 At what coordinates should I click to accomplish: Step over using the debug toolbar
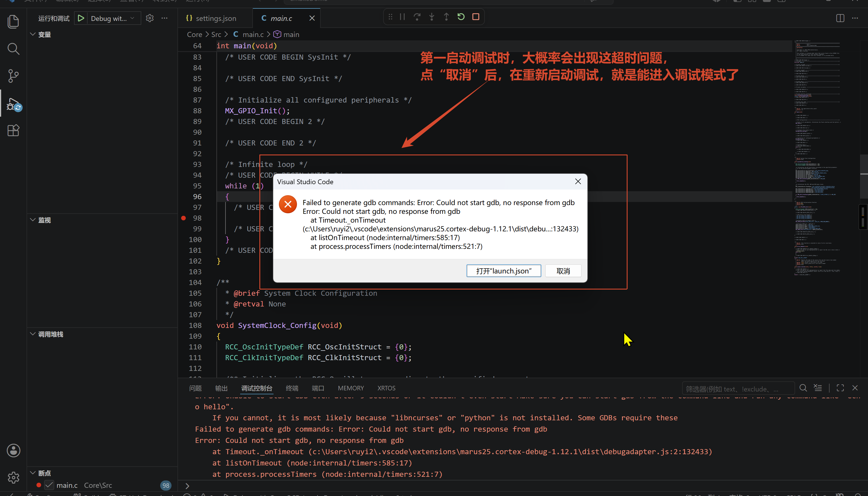[417, 17]
